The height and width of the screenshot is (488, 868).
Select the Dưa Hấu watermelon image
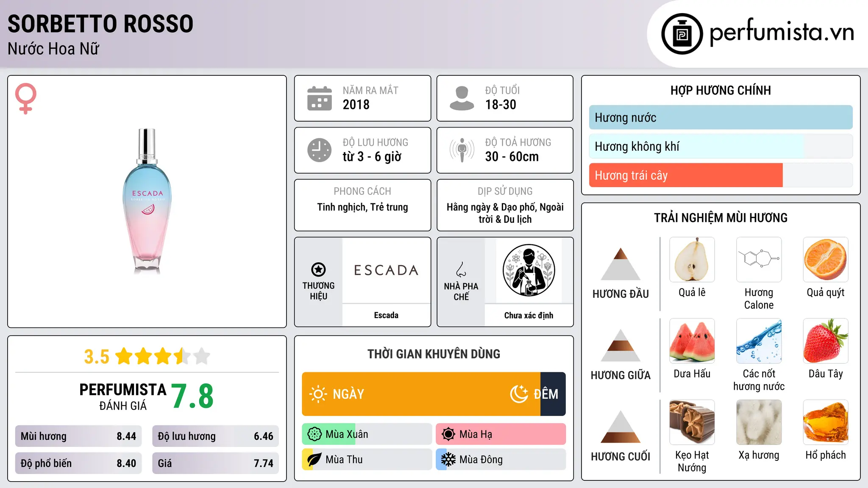point(692,341)
